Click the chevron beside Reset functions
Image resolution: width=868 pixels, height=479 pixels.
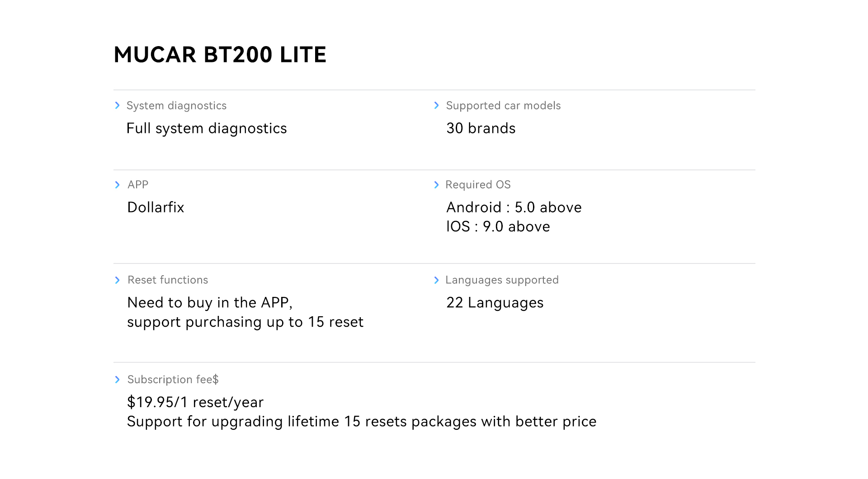tap(118, 280)
